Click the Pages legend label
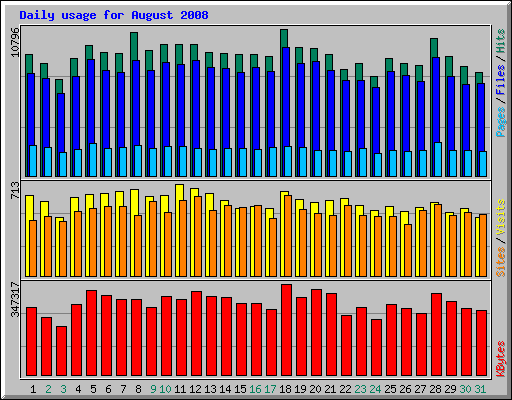 click(x=501, y=122)
